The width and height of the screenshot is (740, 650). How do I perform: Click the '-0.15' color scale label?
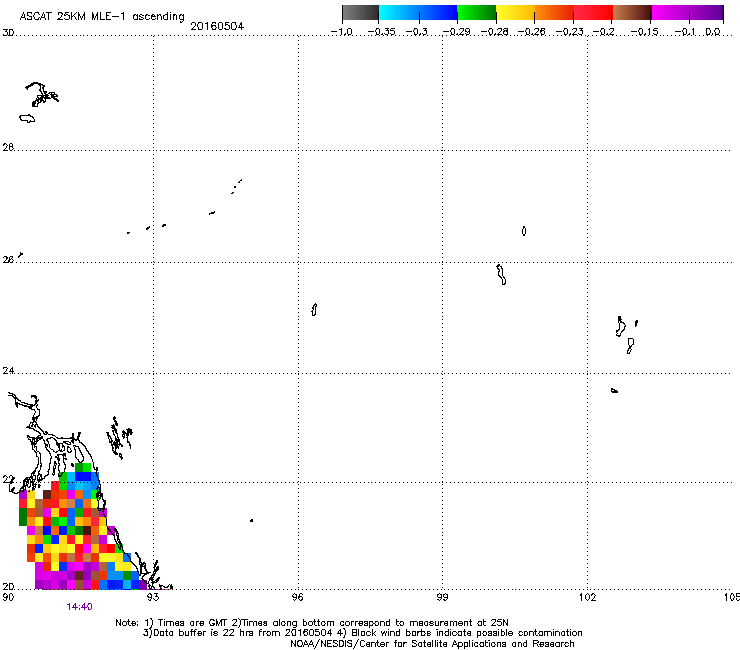tap(644, 32)
